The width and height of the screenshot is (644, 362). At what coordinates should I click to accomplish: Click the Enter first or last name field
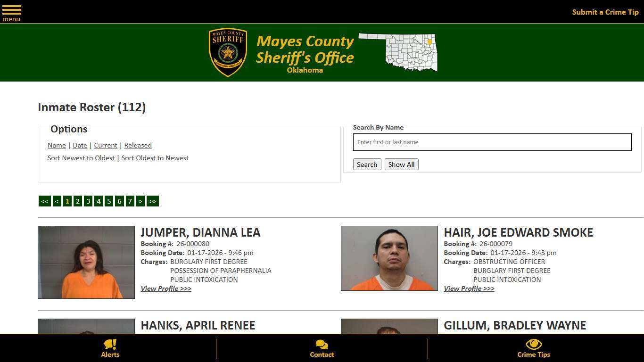(492, 142)
